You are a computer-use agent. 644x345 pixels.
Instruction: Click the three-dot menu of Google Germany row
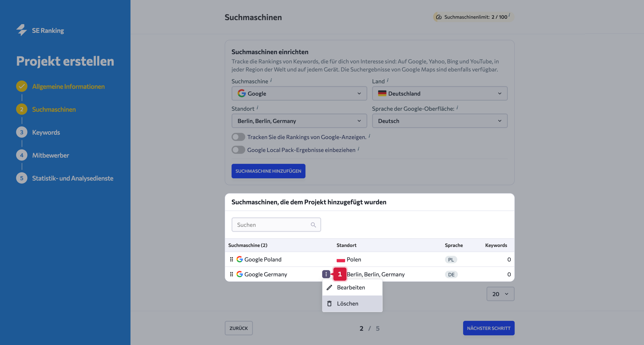tap(326, 274)
